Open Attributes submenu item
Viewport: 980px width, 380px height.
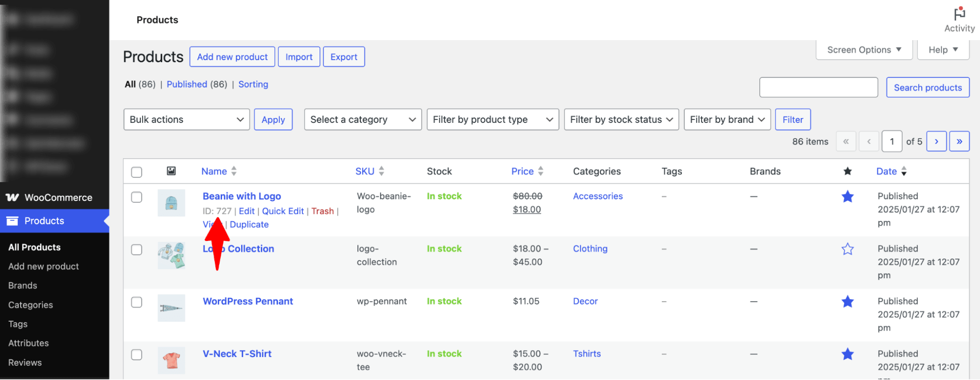tap(28, 343)
